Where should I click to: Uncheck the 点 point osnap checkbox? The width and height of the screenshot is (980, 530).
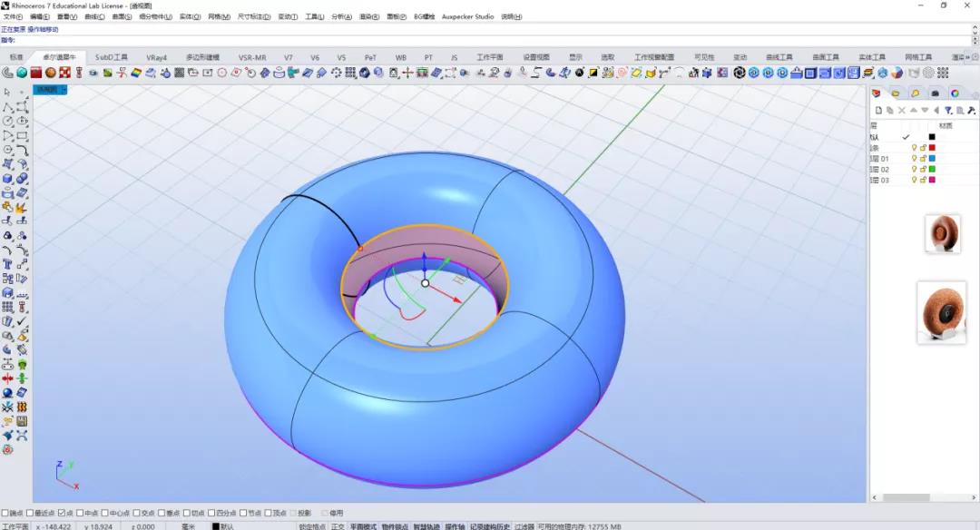(x=62, y=513)
